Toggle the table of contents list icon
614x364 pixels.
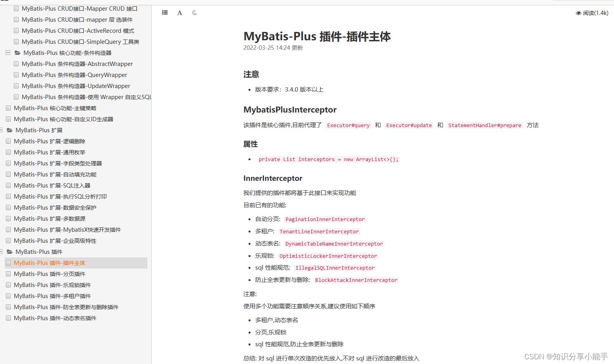[165, 13]
